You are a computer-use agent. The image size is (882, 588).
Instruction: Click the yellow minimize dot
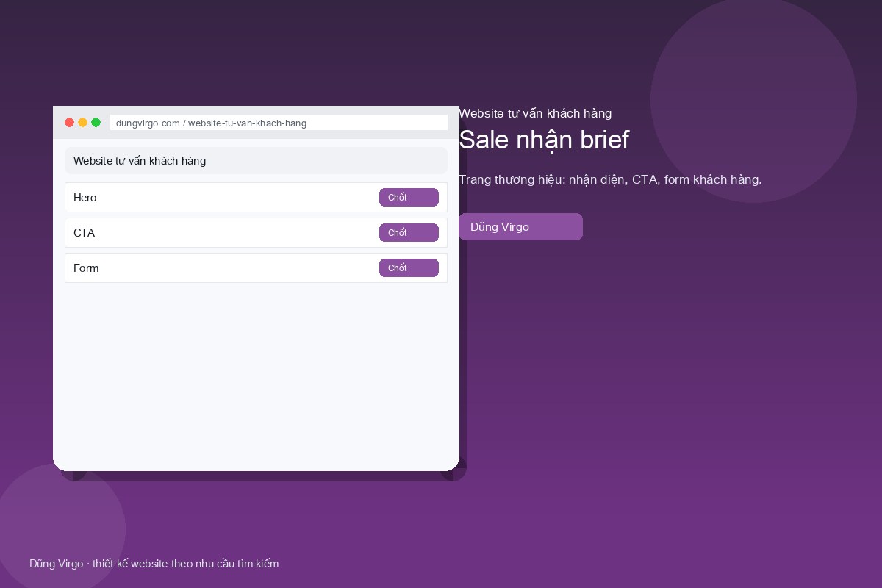coord(83,123)
